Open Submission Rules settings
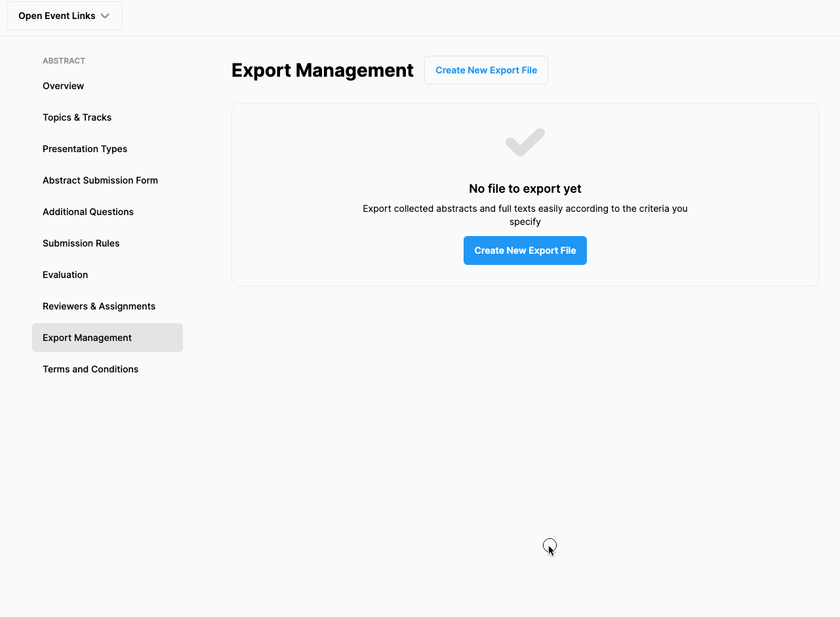The height and width of the screenshot is (617, 840). [81, 243]
